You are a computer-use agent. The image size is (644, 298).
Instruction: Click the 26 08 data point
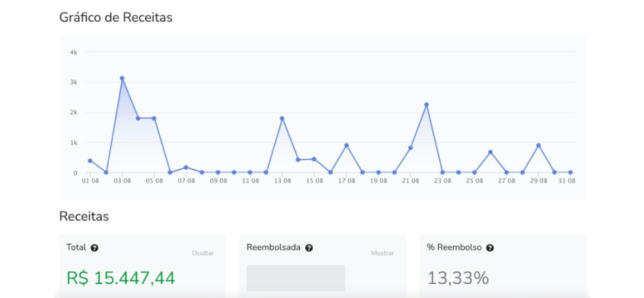(490, 152)
